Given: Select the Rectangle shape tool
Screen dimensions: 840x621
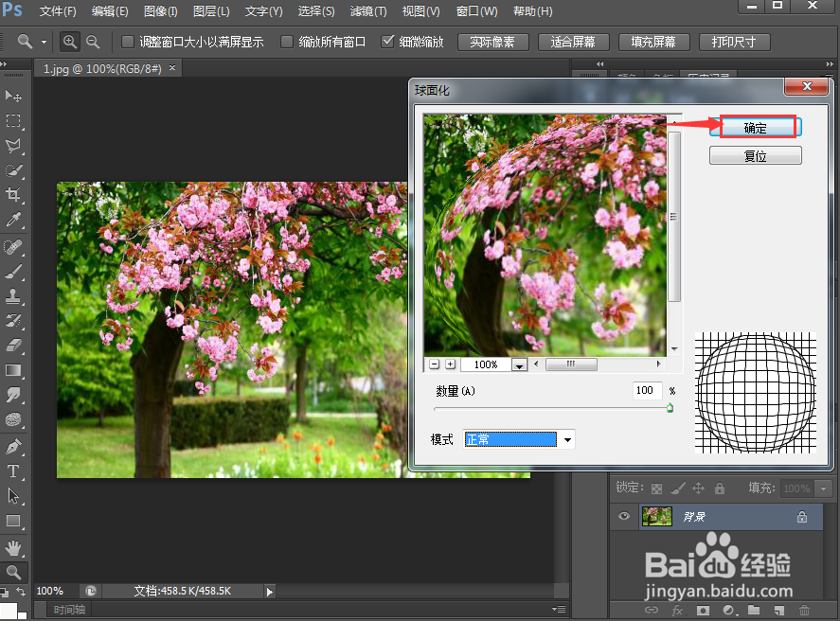Looking at the screenshot, I should (x=13, y=521).
